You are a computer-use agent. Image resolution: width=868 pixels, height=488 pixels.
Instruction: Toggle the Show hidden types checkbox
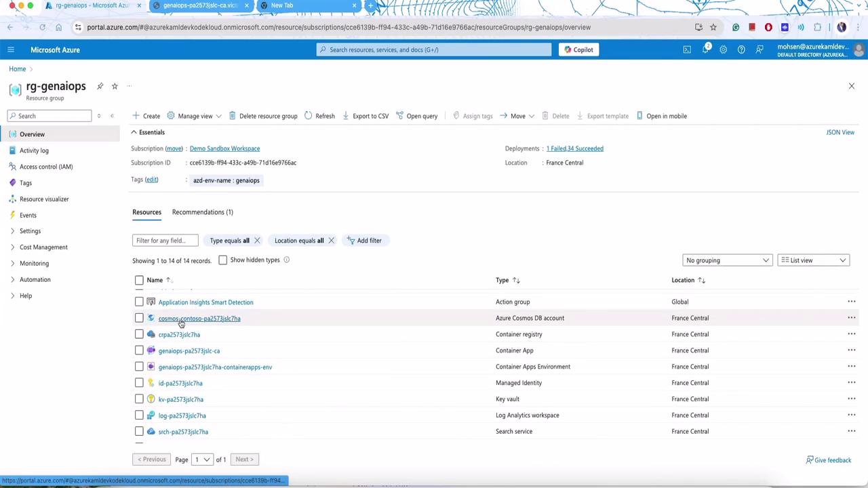[x=222, y=260]
